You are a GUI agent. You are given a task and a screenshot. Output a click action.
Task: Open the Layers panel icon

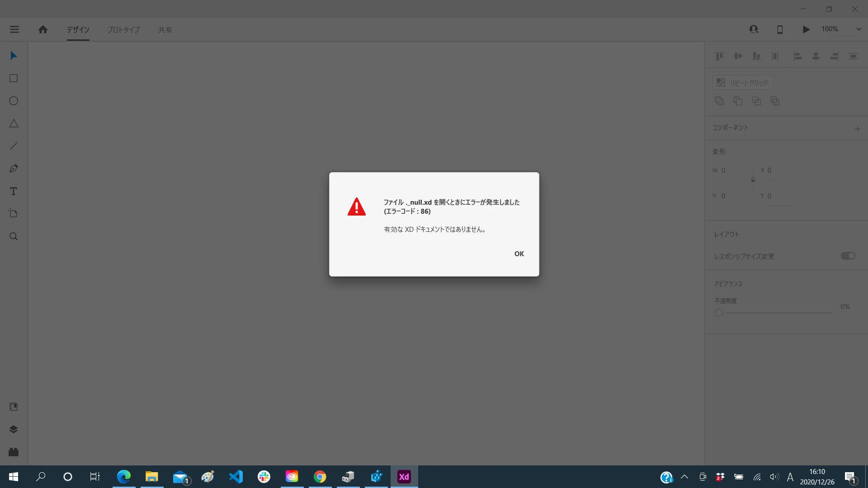[14, 429]
